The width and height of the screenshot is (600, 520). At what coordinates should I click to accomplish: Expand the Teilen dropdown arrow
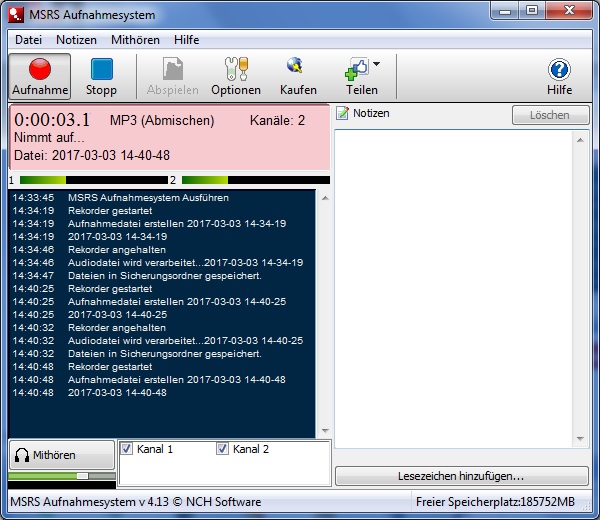(377, 64)
